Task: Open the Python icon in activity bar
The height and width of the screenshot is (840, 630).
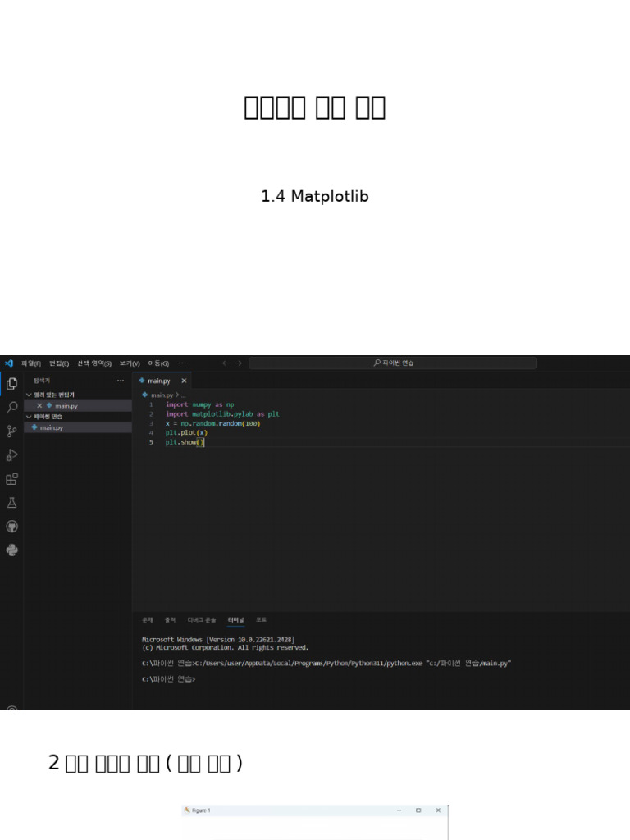Action: point(11,550)
